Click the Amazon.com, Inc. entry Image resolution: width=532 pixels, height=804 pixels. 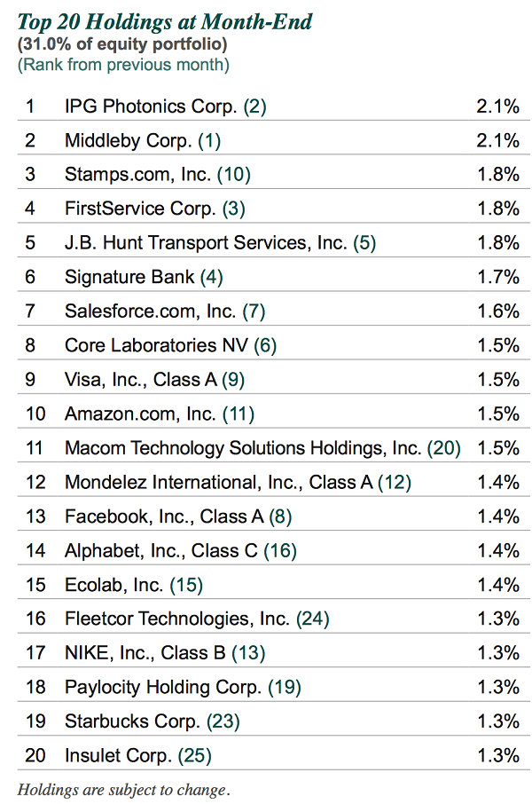(x=140, y=414)
